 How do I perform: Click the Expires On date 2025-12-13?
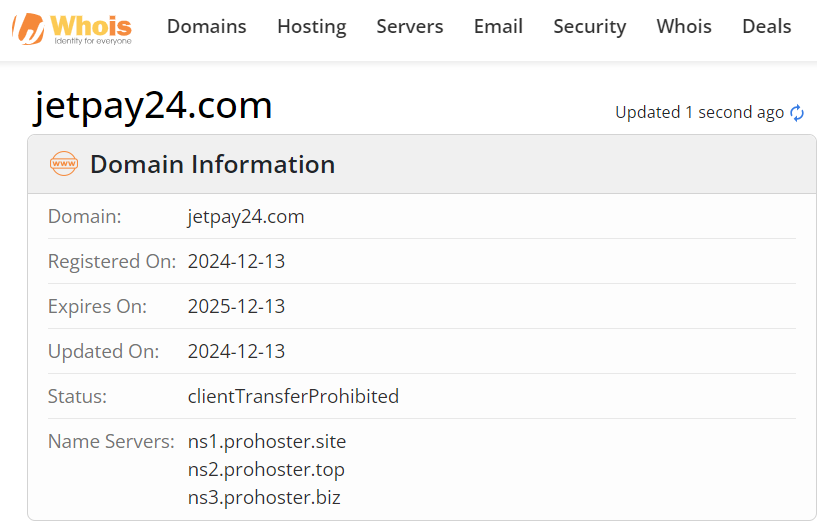[236, 306]
